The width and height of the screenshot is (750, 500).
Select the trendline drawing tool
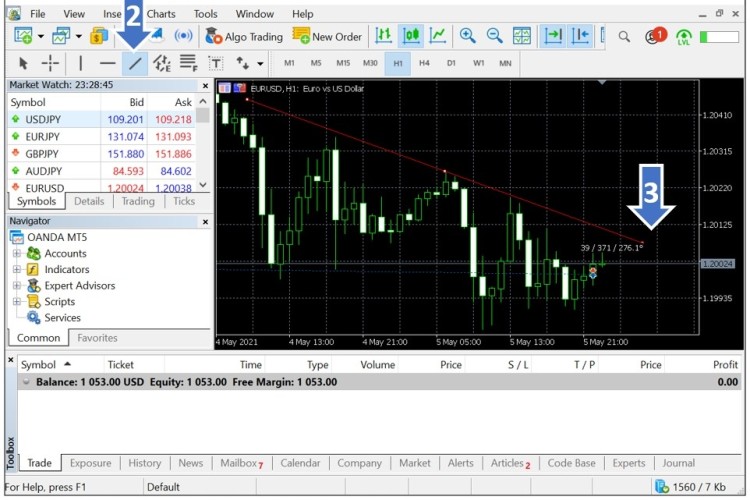pyautogui.click(x=134, y=63)
